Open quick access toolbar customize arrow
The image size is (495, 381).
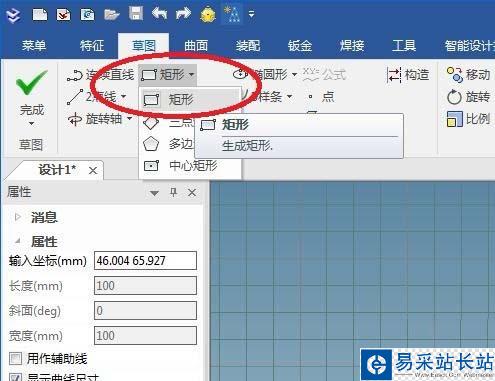pos(252,14)
